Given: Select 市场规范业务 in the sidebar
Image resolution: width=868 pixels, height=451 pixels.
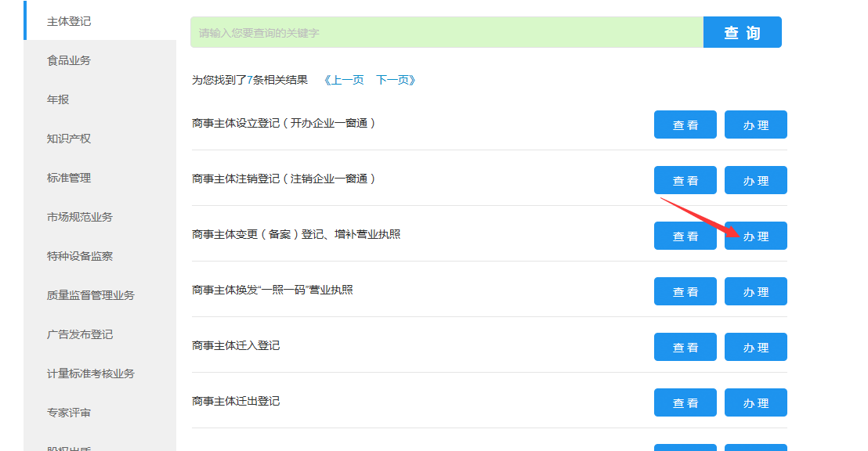Looking at the screenshot, I should [x=80, y=217].
